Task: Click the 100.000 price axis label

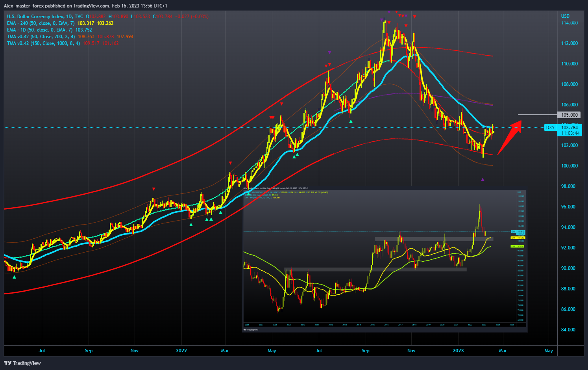Action: [x=570, y=166]
